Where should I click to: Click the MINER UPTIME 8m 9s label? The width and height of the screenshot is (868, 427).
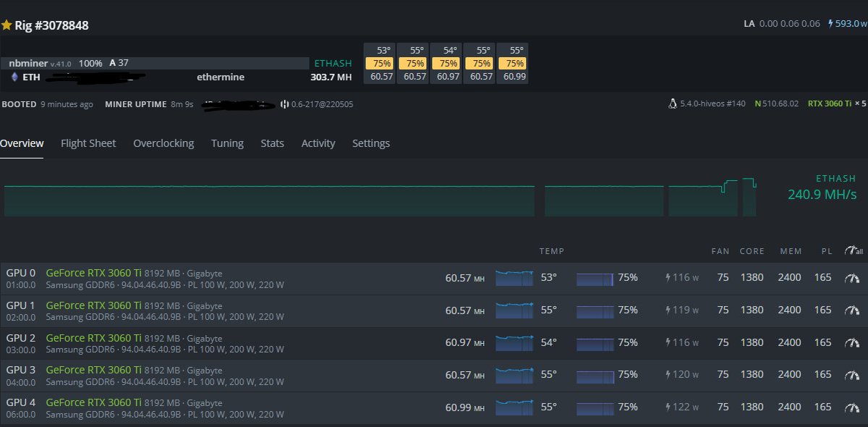[x=149, y=104]
